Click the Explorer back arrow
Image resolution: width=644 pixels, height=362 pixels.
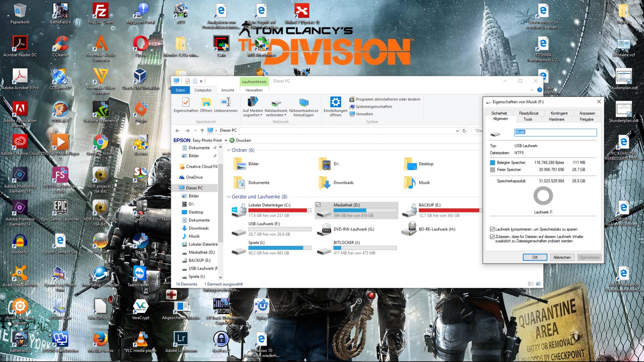178,131
